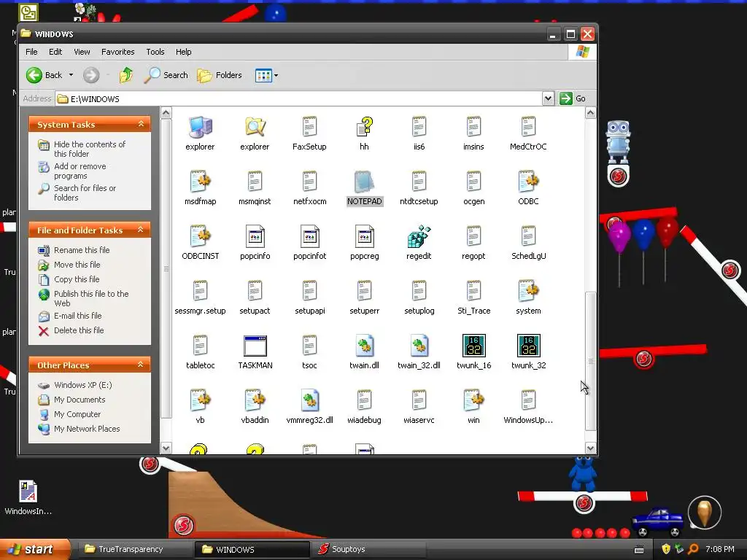Screen dimensions: 747x560
Task: Open the Edit menu
Action: (55, 52)
